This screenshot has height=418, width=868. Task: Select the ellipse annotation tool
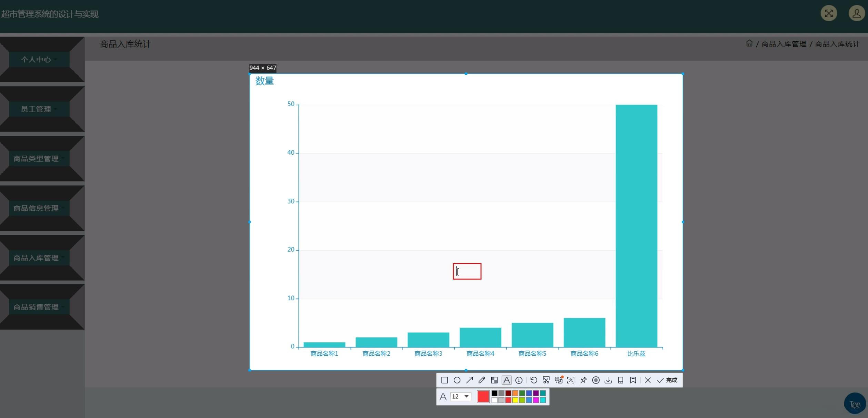457,380
